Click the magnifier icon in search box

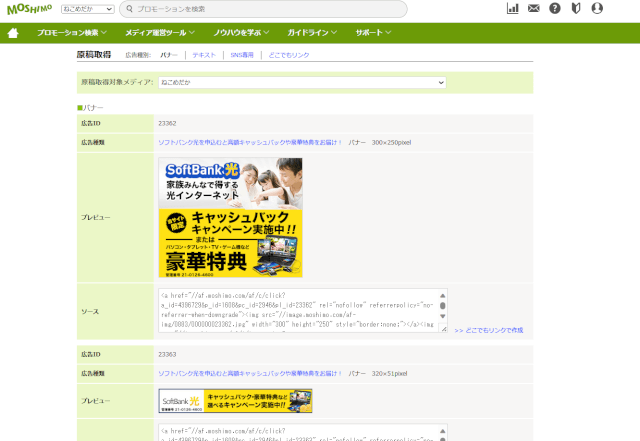tap(129, 9)
